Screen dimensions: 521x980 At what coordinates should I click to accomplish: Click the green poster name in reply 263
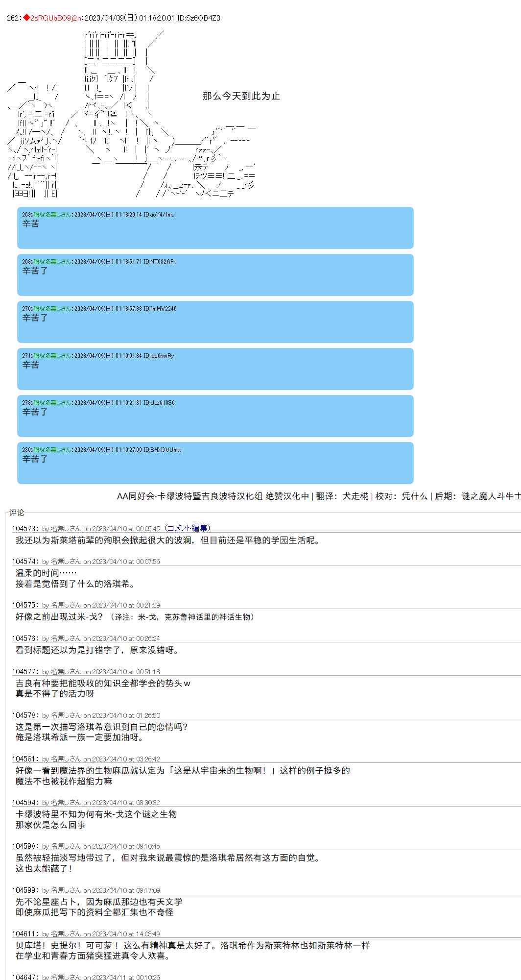pyautogui.click(x=52, y=215)
